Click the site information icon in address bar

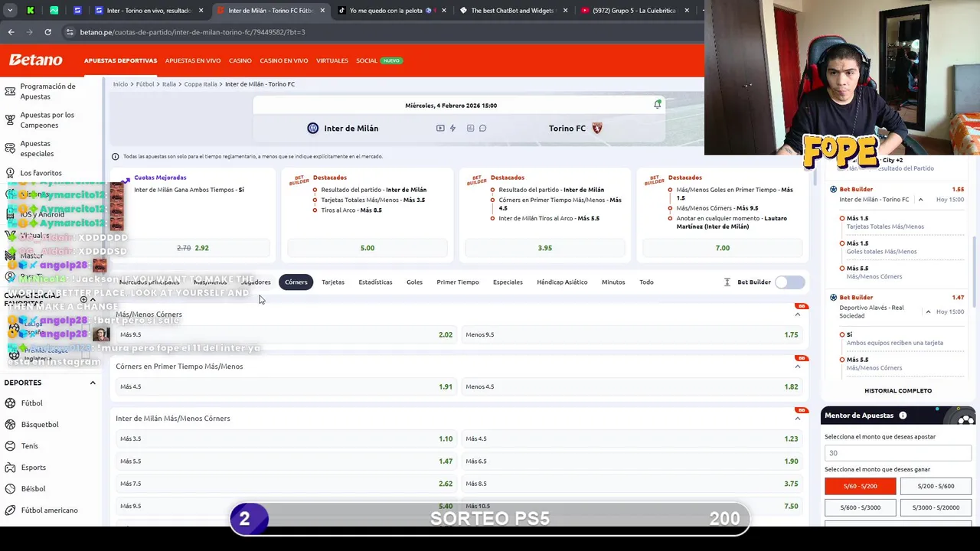70,32
